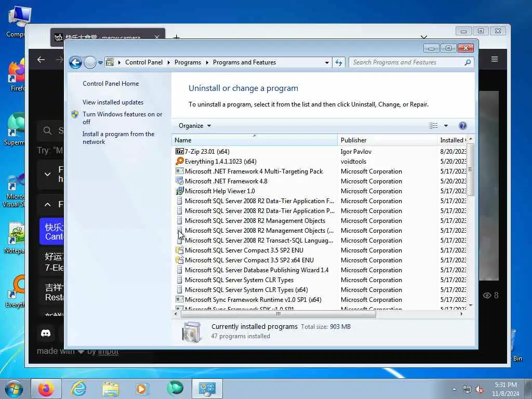Image resolution: width=532 pixels, height=399 pixels.
Task: Open the recent pages dropdown arrow
Action: (100, 63)
